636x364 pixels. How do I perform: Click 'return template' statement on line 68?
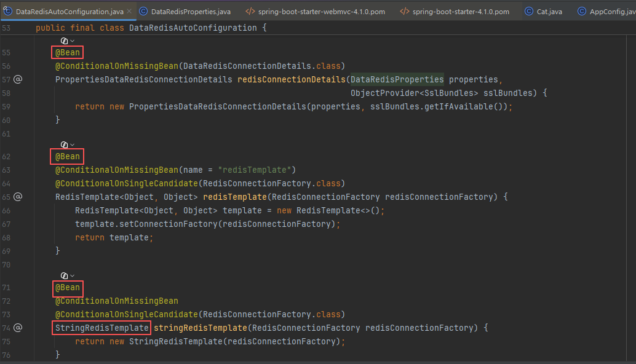(x=114, y=237)
